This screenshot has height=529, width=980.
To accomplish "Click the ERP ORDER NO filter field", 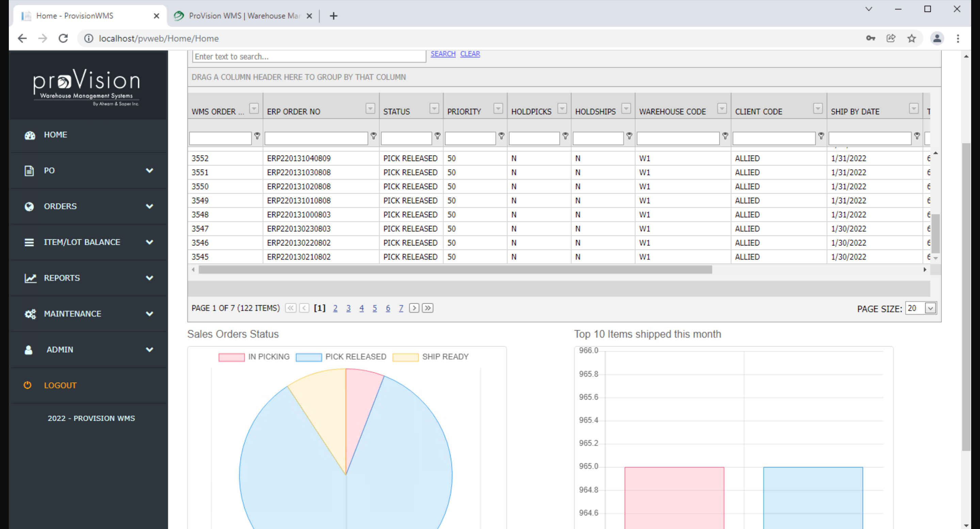I will pos(316,138).
